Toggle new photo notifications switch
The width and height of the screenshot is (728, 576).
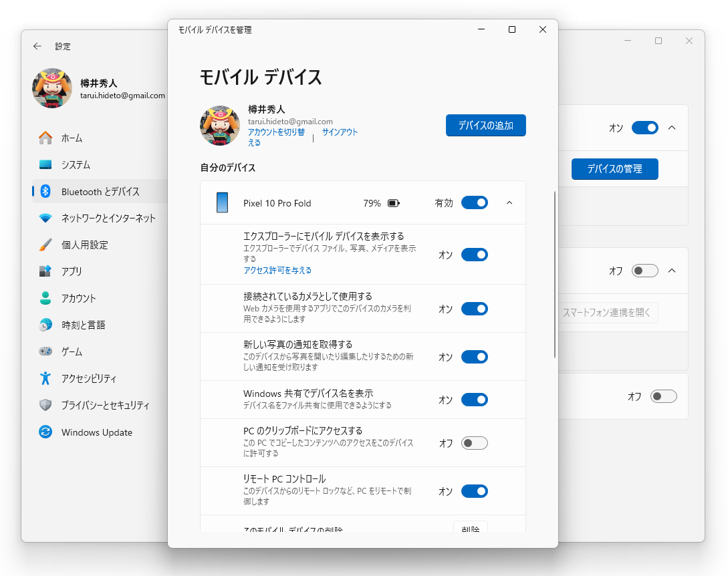tap(475, 357)
